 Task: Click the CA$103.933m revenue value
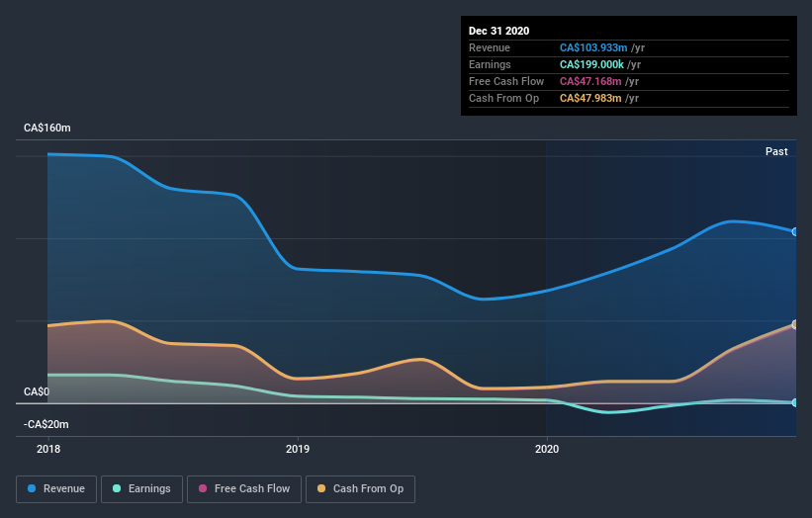(x=593, y=47)
